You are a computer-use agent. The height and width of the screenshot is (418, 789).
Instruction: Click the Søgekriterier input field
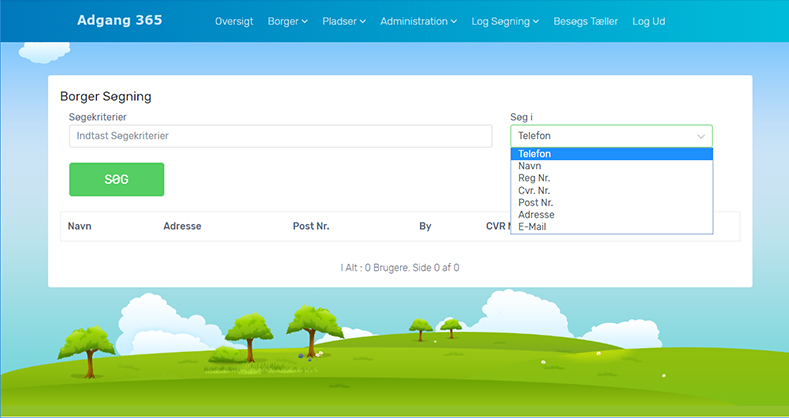280,136
